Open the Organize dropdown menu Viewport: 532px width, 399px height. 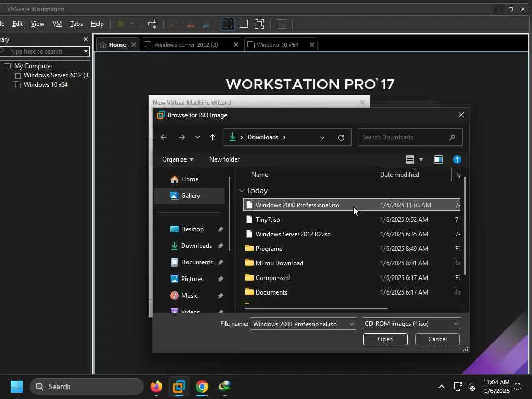(178, 159)
